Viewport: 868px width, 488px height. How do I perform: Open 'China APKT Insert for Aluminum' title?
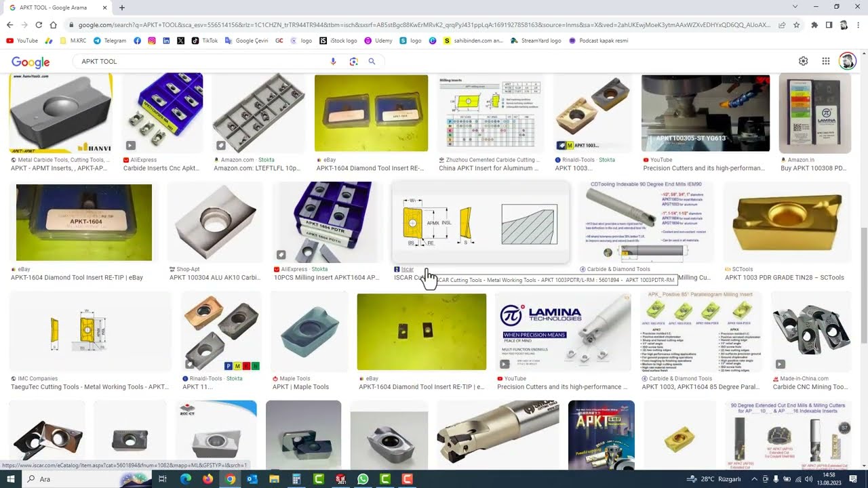489,168
